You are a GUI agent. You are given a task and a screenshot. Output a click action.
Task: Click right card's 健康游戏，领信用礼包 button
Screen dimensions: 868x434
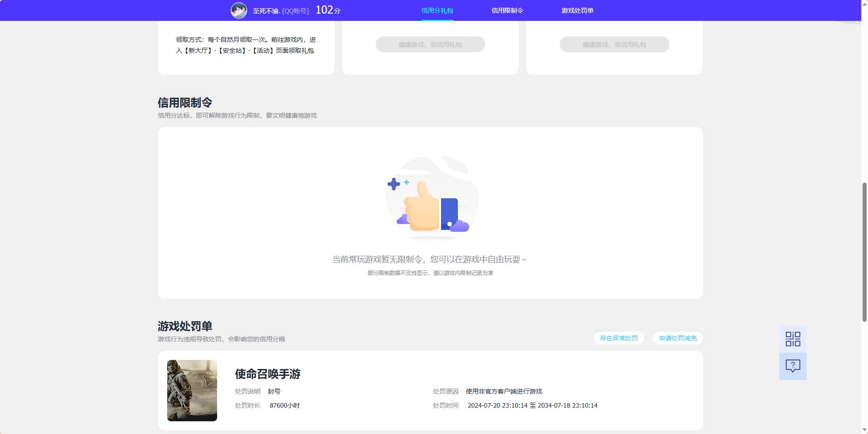[614, 45]
